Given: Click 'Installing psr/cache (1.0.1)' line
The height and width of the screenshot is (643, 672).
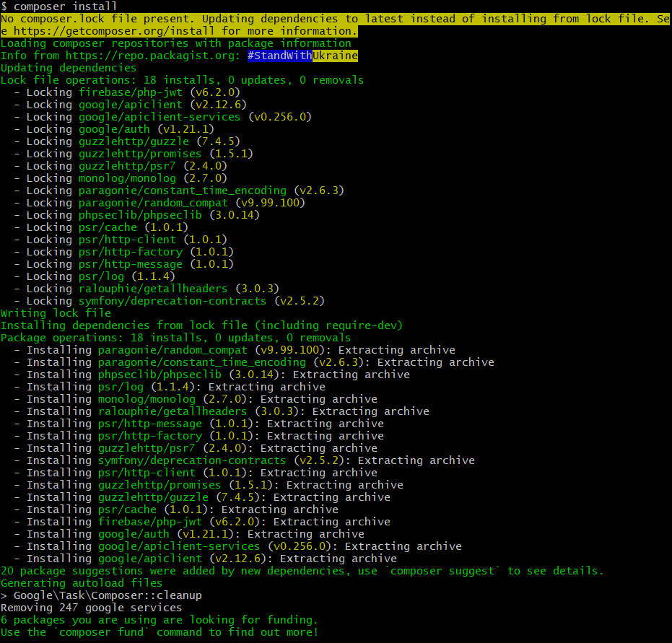Looking at the screenshot, I should pos(176,510).
